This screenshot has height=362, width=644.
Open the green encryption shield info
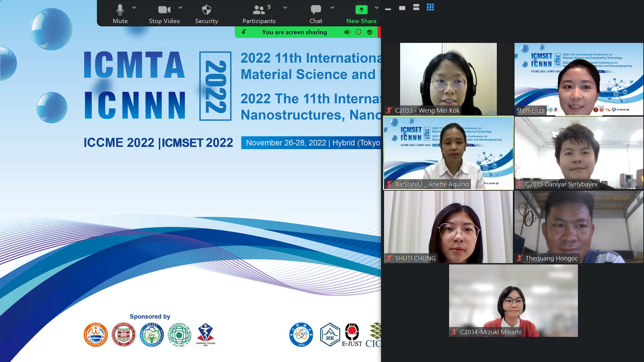[x=370, y=32]
